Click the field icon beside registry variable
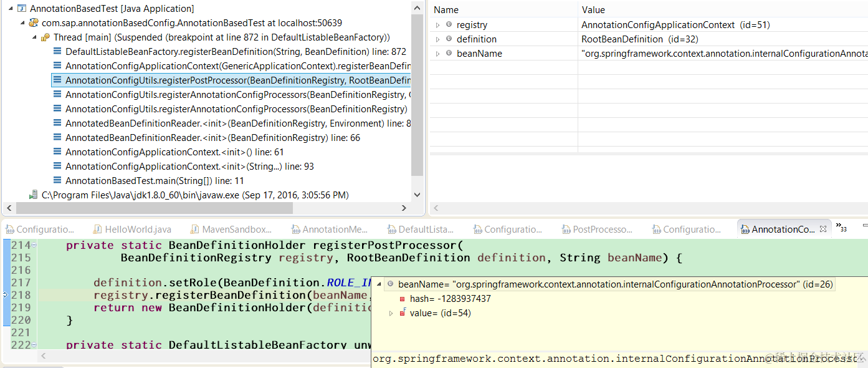 (x=449, y=25)
